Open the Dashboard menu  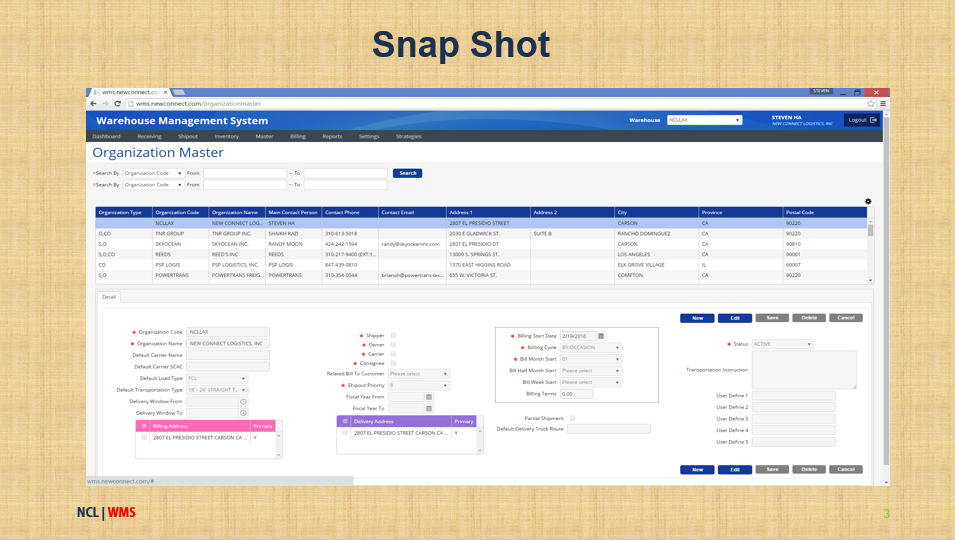click(107, 136)
